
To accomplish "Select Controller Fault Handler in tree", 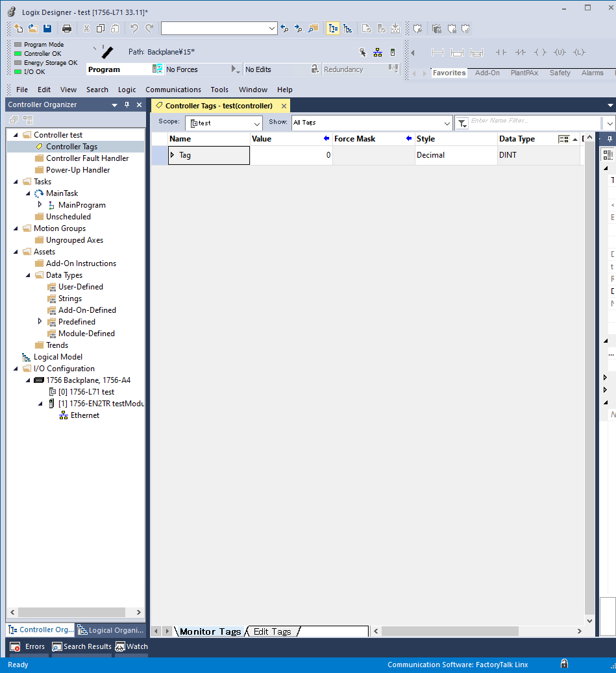I will (x=87, y=158).
